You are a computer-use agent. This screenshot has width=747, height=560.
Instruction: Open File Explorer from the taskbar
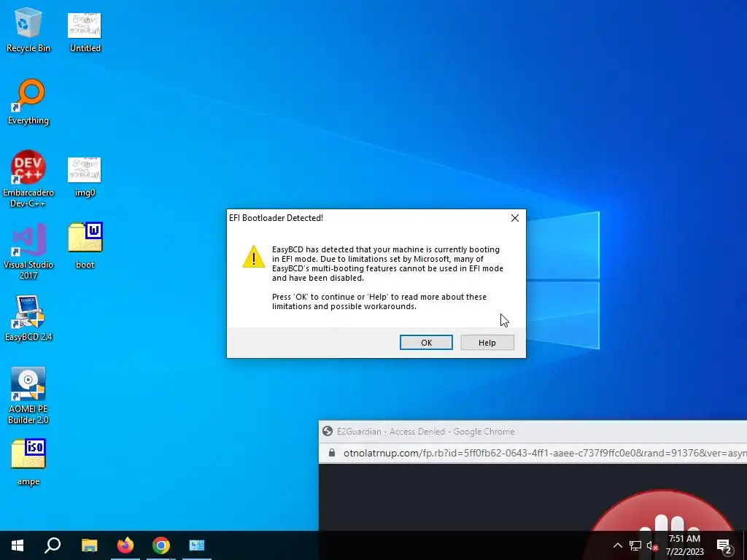[x=89, y=545]
